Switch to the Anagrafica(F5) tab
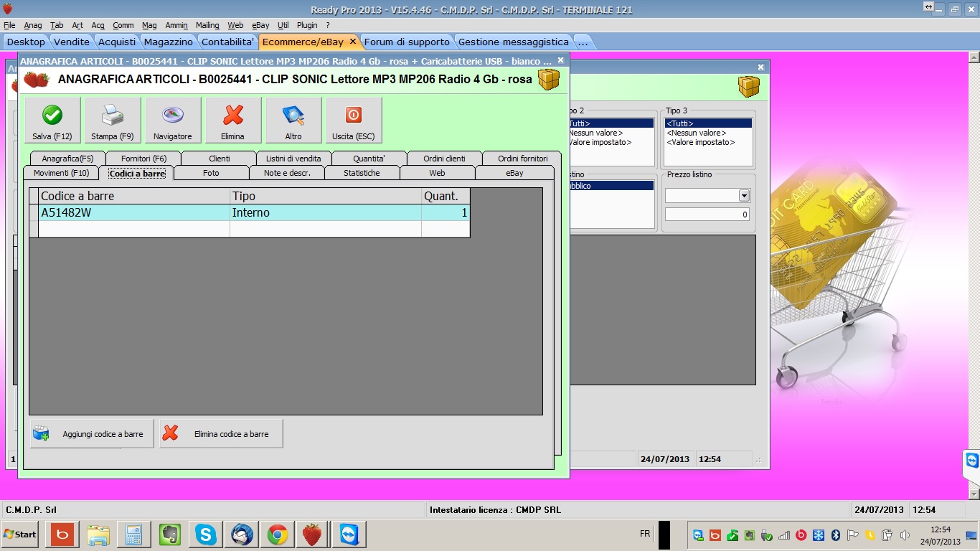Viewport: 980px width, 551px height. [x=67, y=159]
